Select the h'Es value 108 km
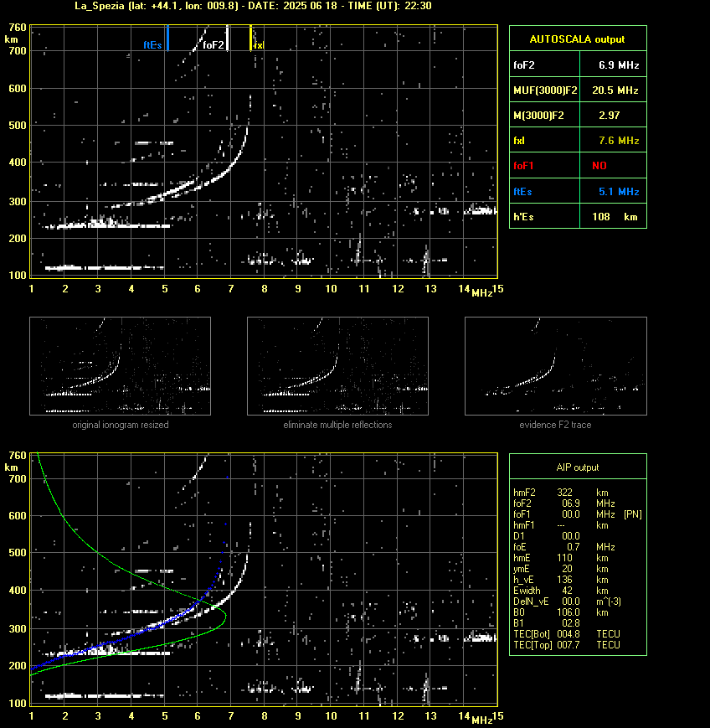This screenshot has width=710, height=728. [x=615, y=217]
